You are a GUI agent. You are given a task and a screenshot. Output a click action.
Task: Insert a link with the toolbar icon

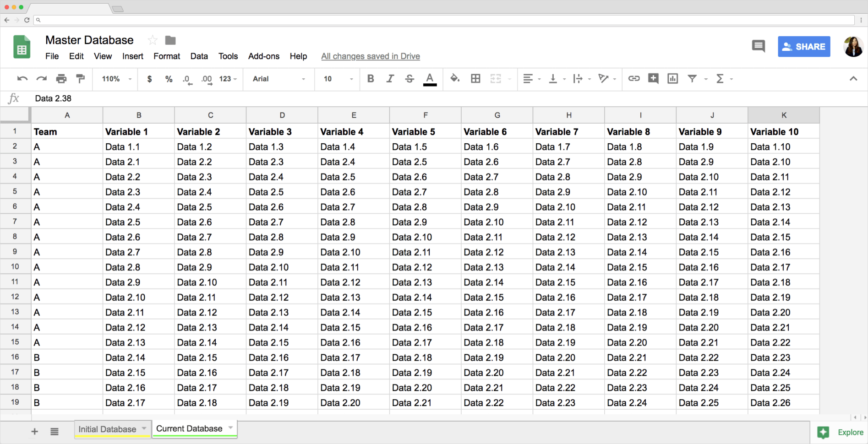(634, 78)
